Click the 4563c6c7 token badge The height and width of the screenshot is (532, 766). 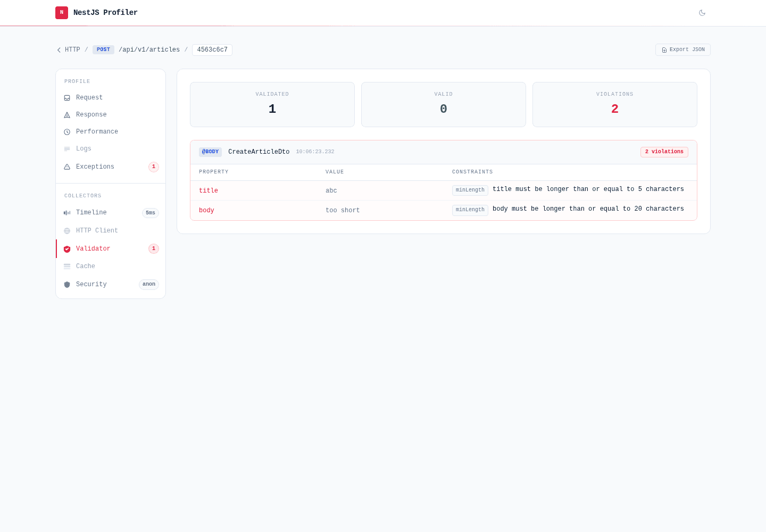click(212, 50)
